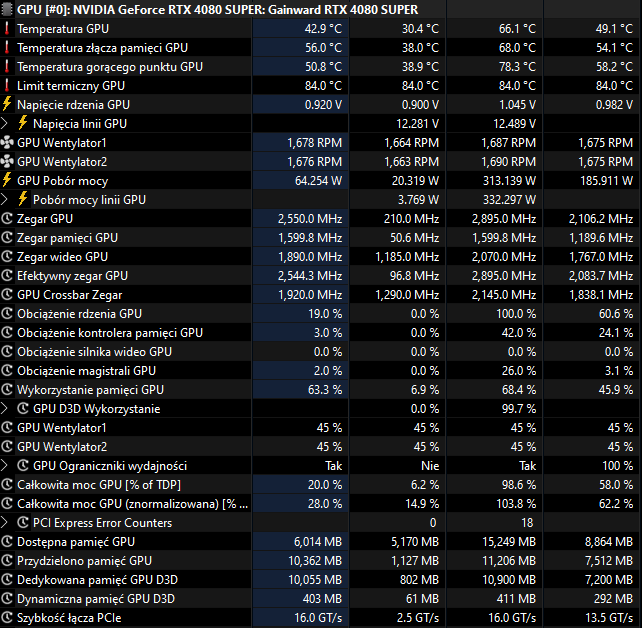Image resolution: width=642 pixels, height=628 pixels.
Task: Click the icon beside Obciążenie kontrolera pamięci GPU
Action: [7, 333]
